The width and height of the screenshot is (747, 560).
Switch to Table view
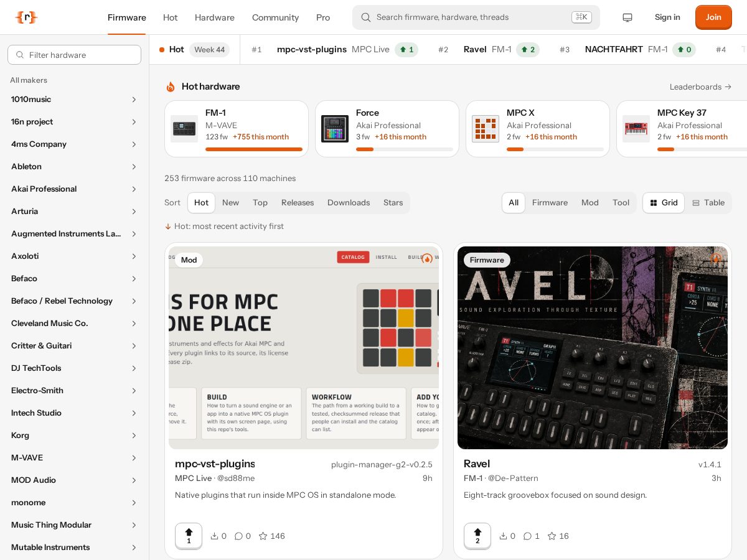pos(708,203)
